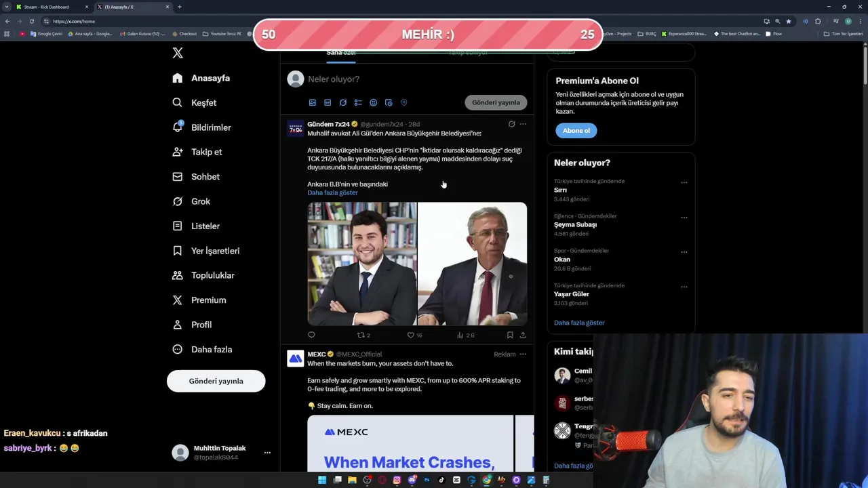Image resolution: width=868 pixels, height=488 pixels.
Task: Open more options on Gündem 7x24 post
Action: [523, 124]
